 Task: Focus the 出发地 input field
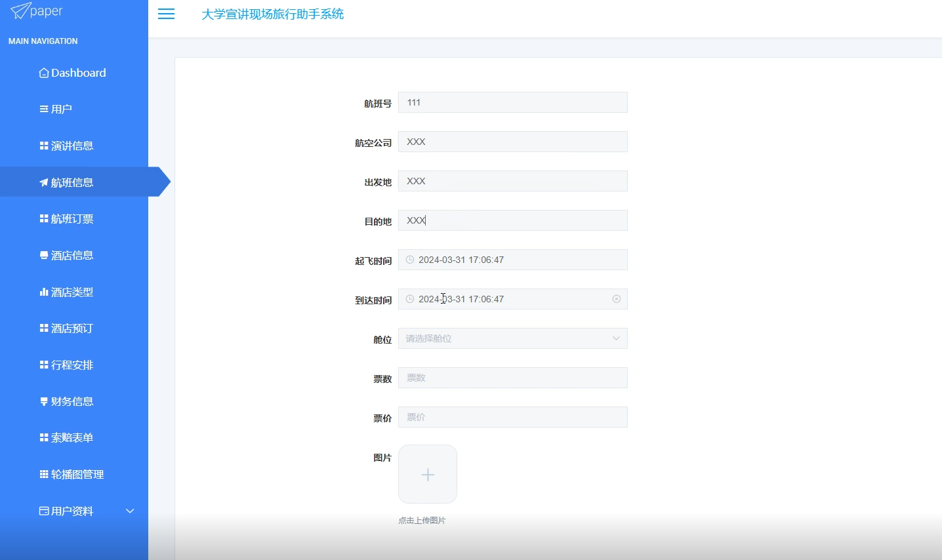click(513, 181)
